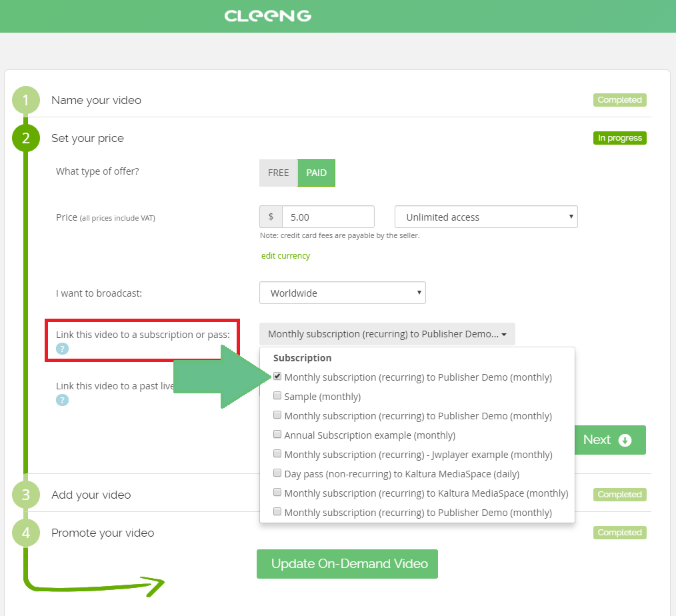The height and width of the screenshot is (616, 676).
Task: Check Monthly subscription to Kaltura MediaSpace
Action: (277, 492)
